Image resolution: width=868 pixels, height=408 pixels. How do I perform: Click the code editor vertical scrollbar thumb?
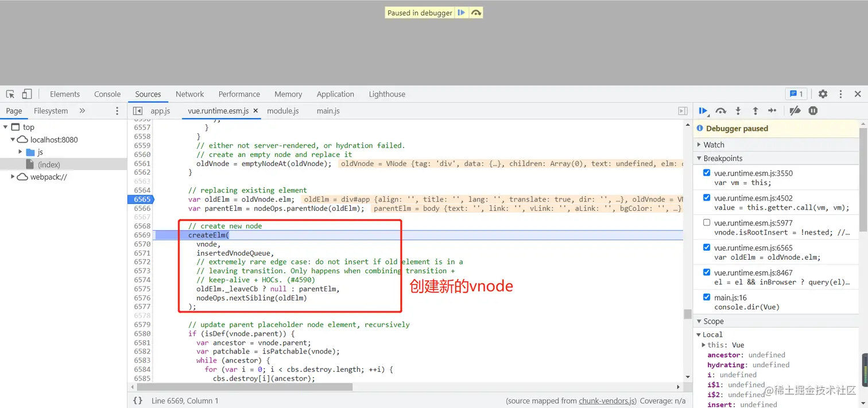point(687,314)
